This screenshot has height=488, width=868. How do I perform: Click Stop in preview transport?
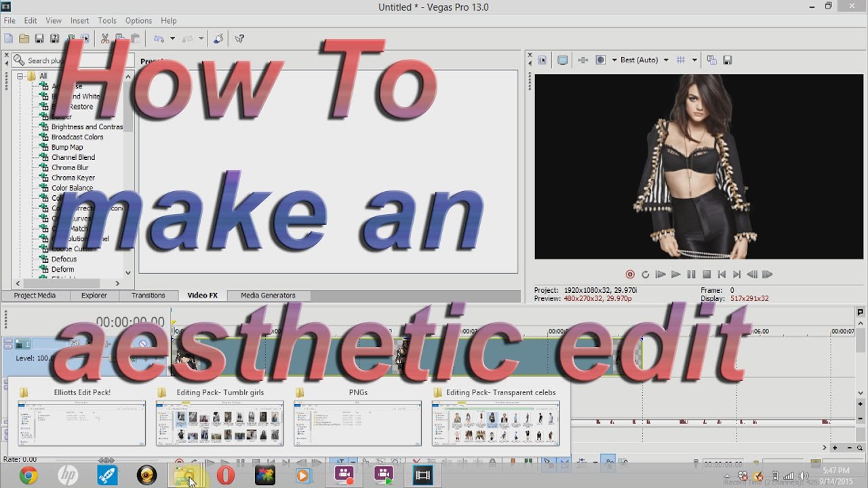pos(706,274)
